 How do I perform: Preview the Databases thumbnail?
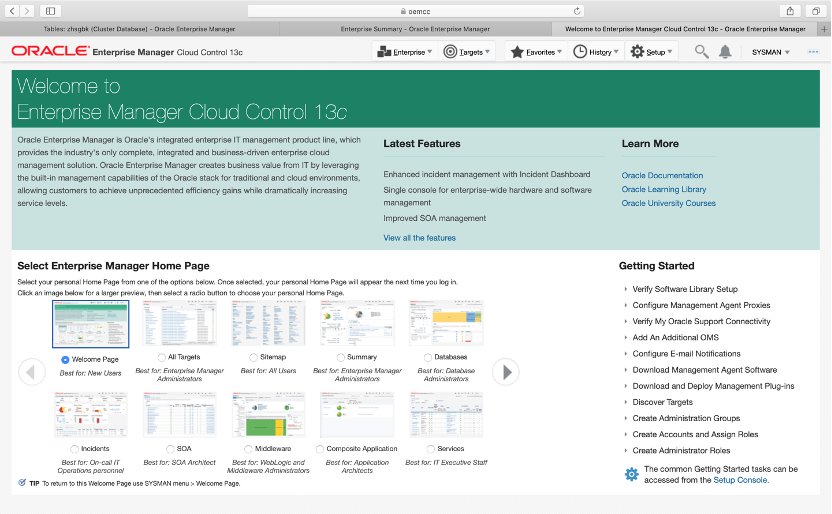[446, 323]
